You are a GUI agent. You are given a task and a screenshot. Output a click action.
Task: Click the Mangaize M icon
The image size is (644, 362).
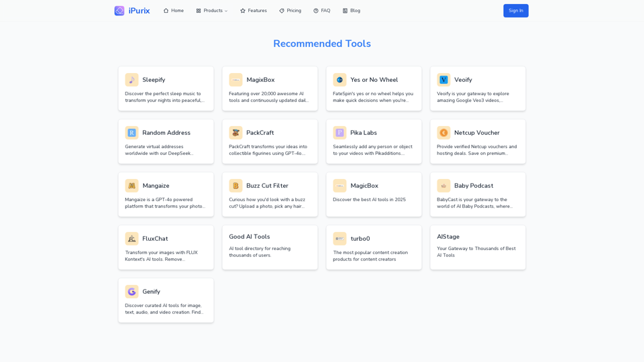point(132,186)
